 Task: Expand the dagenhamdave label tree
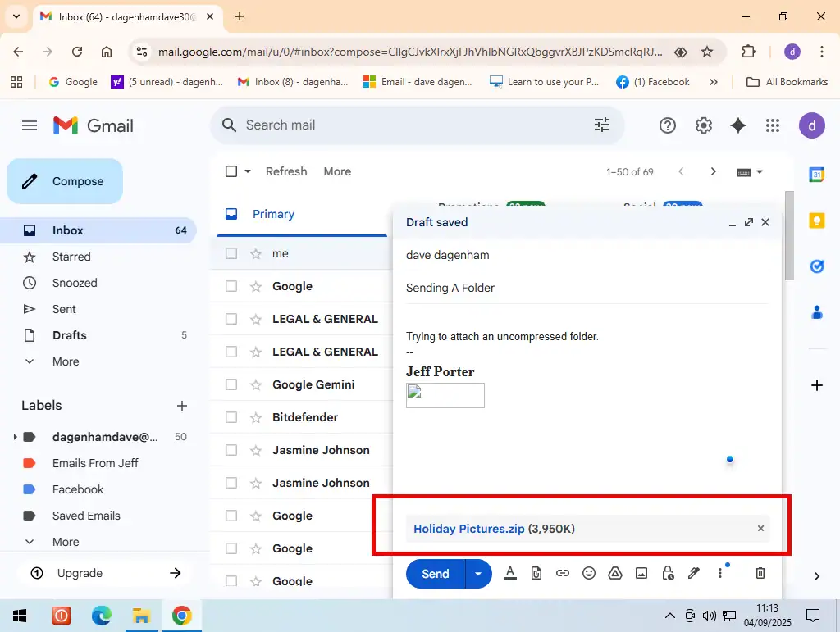point(15,437)
